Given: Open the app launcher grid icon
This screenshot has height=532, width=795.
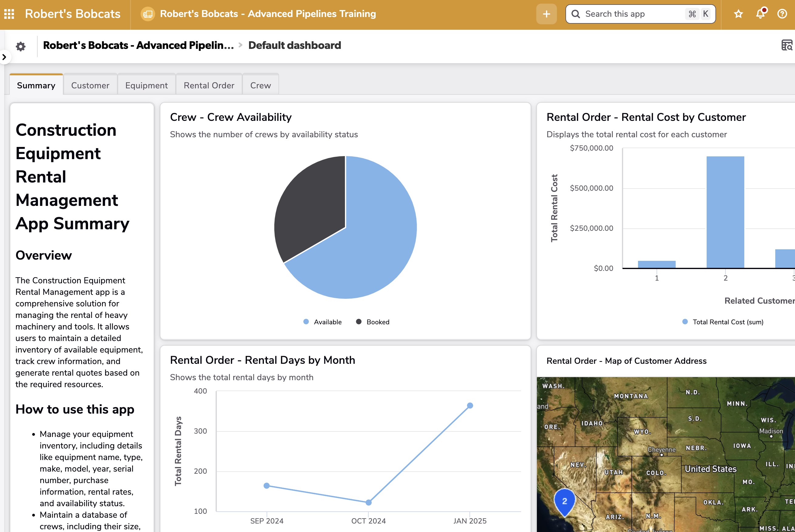Looking at the screenshot, I should (x=9, y=14).
